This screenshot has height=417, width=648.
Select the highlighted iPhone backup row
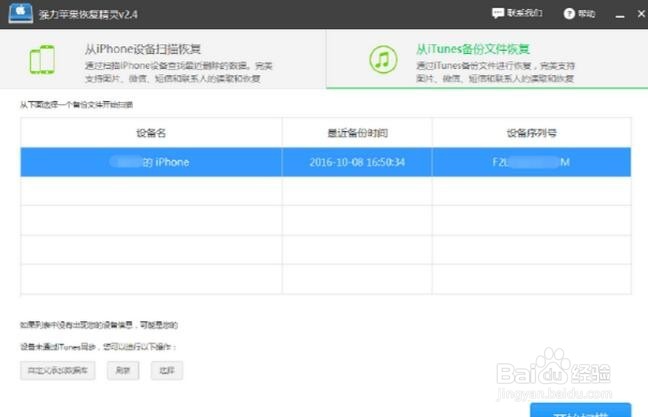(326, 162)
